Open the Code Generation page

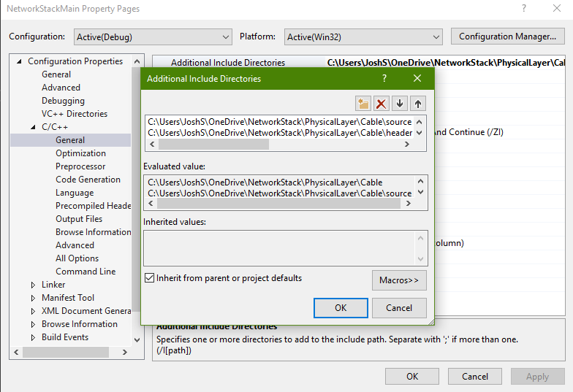click(88, 180)
